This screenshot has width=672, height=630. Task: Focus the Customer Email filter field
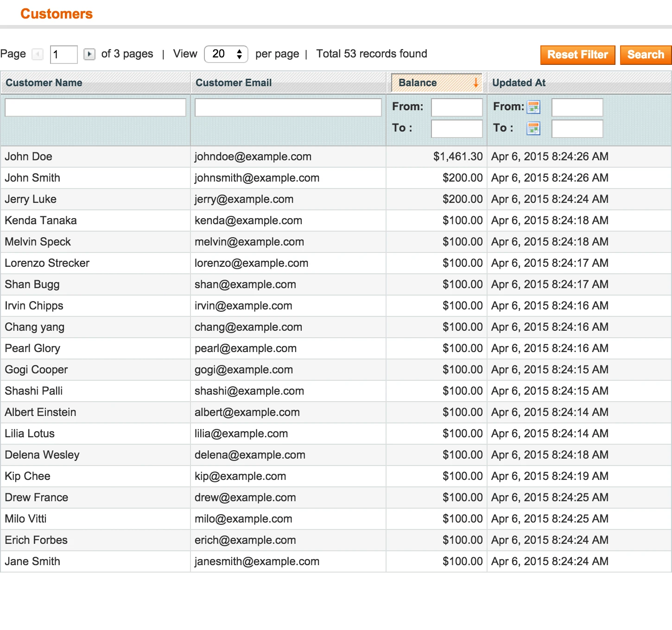coord(288,107)
